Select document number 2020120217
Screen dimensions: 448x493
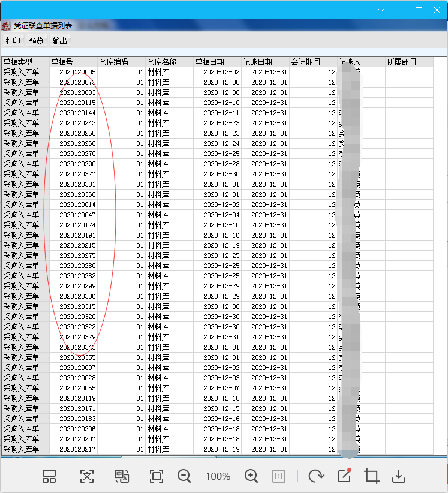[77, 449]
